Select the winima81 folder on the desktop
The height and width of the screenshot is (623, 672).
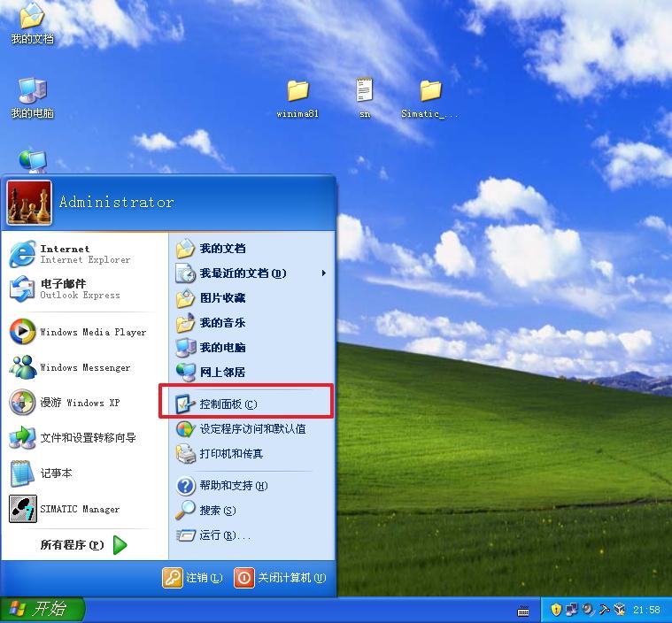tap(297, 98)
